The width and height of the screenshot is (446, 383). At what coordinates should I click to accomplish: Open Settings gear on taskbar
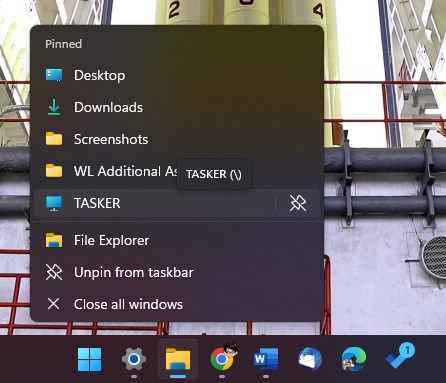pyautogui.click(x=134, y=359)
